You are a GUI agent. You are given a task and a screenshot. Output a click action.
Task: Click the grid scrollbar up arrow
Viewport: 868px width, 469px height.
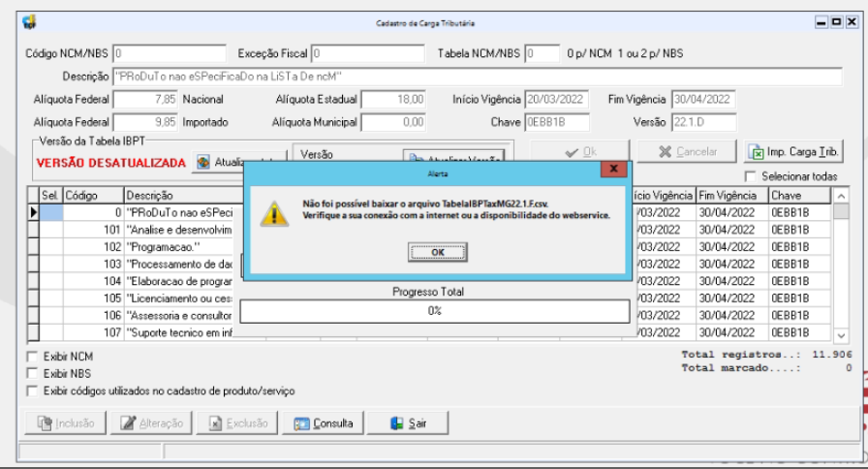click(x=841, y=196)
